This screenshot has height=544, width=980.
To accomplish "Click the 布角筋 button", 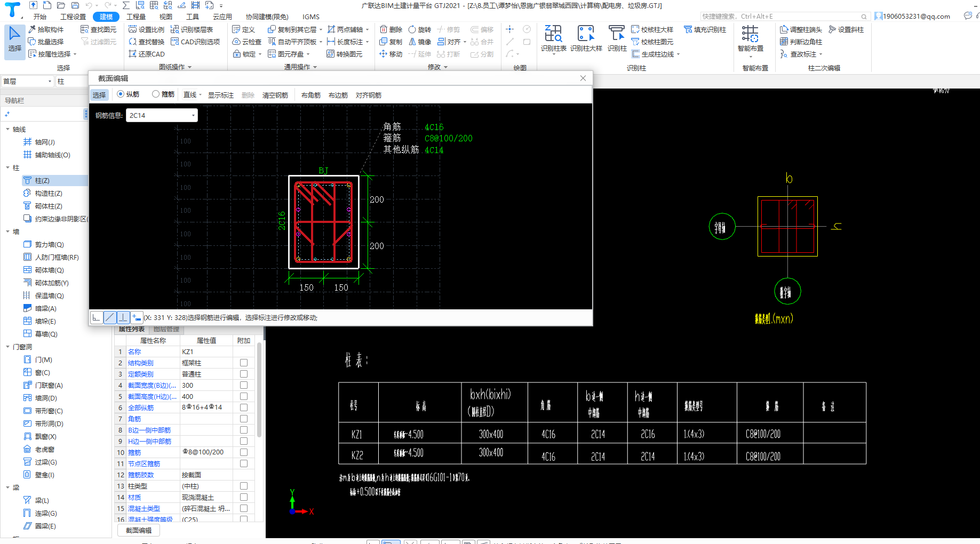I will (311, 95).
